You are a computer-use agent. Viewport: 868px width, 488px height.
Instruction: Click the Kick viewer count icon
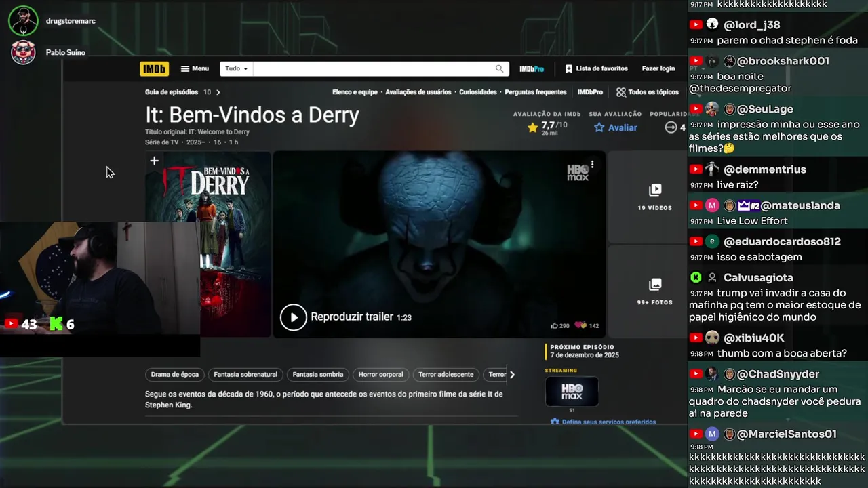[56, 324]
